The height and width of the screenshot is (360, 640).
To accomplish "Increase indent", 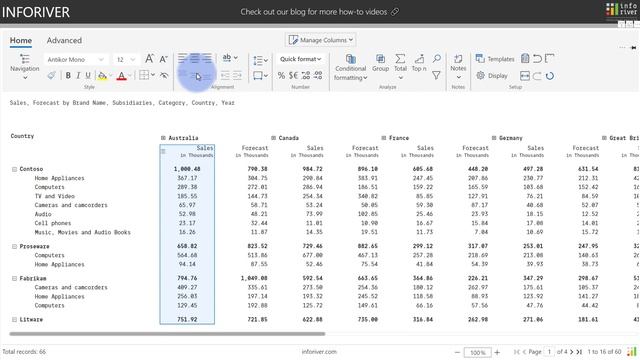I will (x=237, y=76).
